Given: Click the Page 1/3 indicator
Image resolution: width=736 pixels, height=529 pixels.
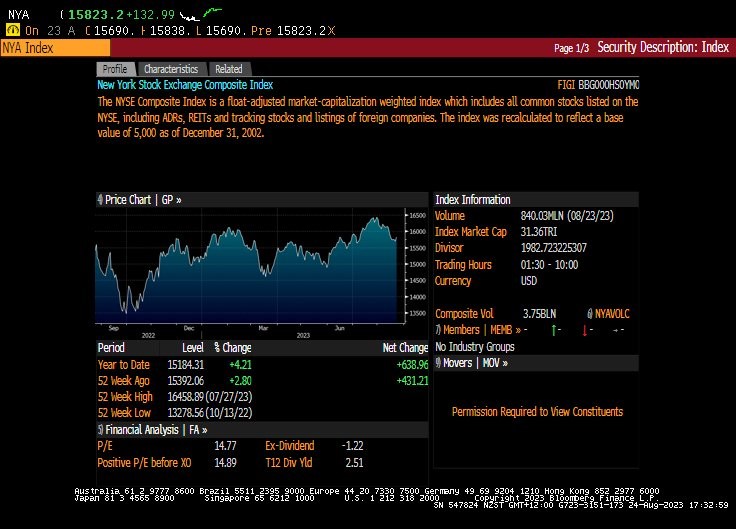Looking at the screenshot, I should [x=571, y=48].
